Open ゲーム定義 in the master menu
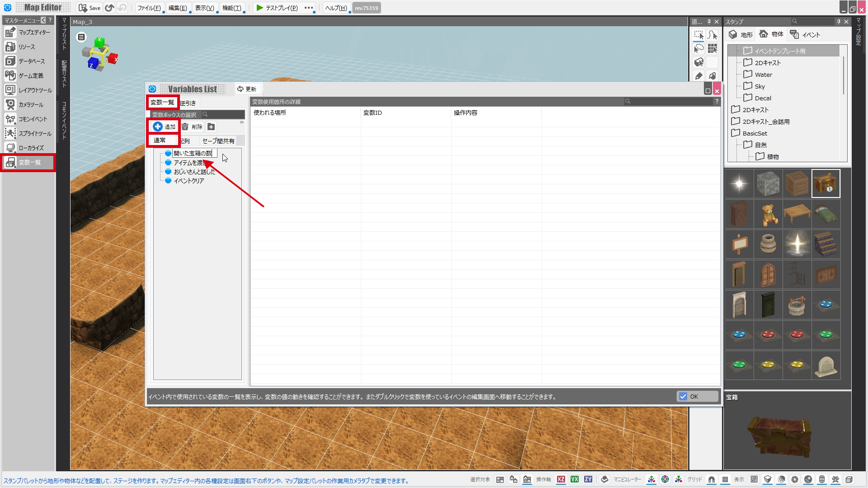 tap(28, 76)
